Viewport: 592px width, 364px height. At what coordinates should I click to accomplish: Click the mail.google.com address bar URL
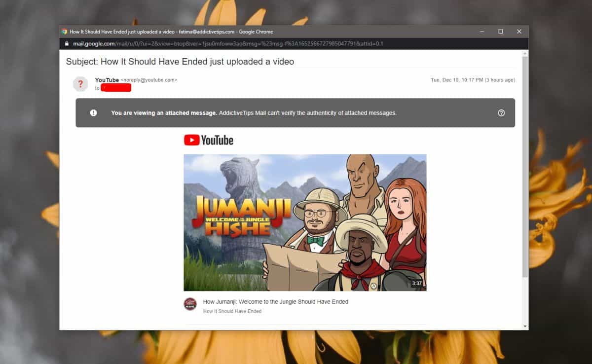[228, 44]
